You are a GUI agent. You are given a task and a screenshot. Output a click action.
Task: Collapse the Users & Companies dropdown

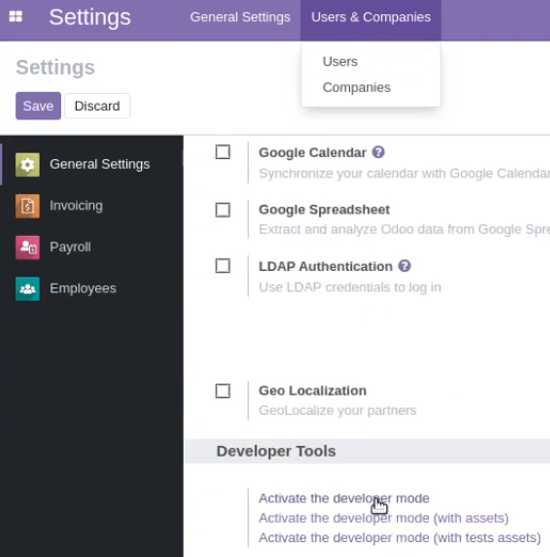click(371, 17)
